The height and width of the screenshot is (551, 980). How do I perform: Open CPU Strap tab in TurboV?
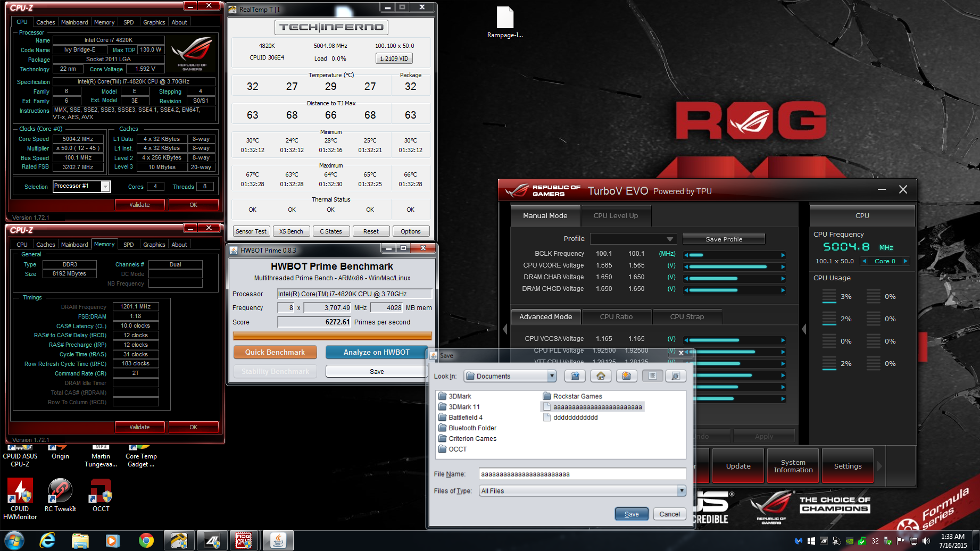pyautogui.click(x=687, y=316)
